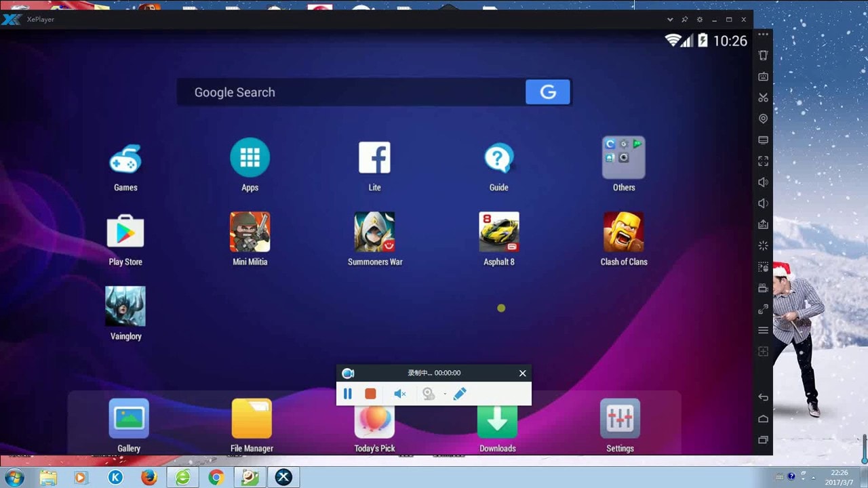Screen dimensions: 868x488
Task: Click the fullscreen sidebar icon
Action: (763, 161)
